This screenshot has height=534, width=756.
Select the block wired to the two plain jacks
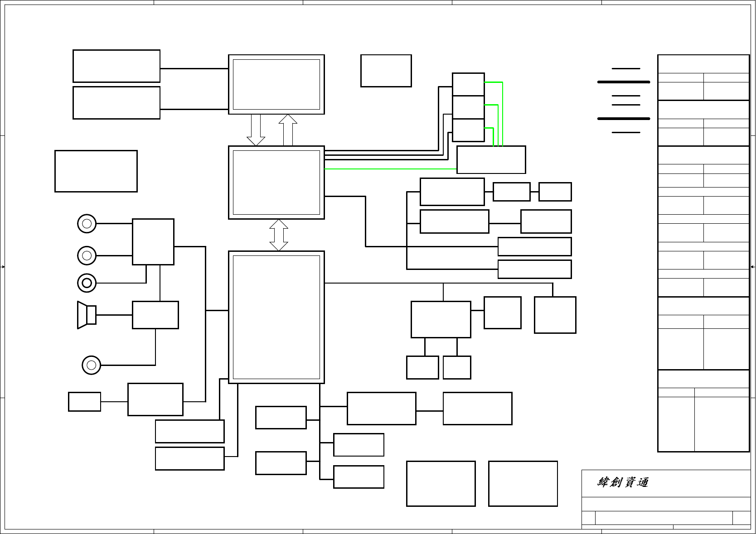pos(153,242)
